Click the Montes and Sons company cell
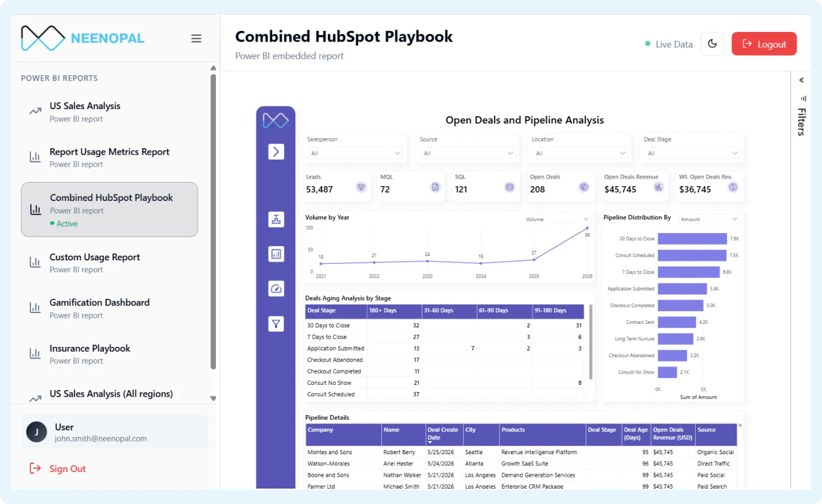The height and width of the screenshot is (504, 822). tap(343, 452)
